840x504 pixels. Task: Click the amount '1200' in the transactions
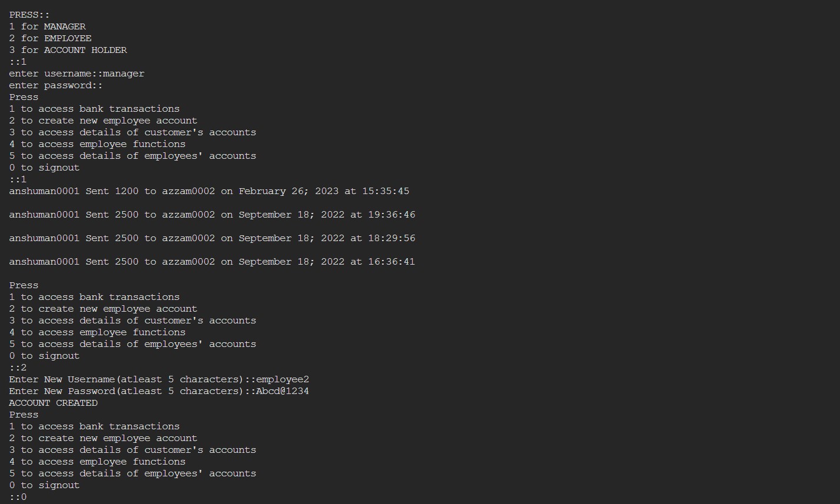click(x=127, y=191)
